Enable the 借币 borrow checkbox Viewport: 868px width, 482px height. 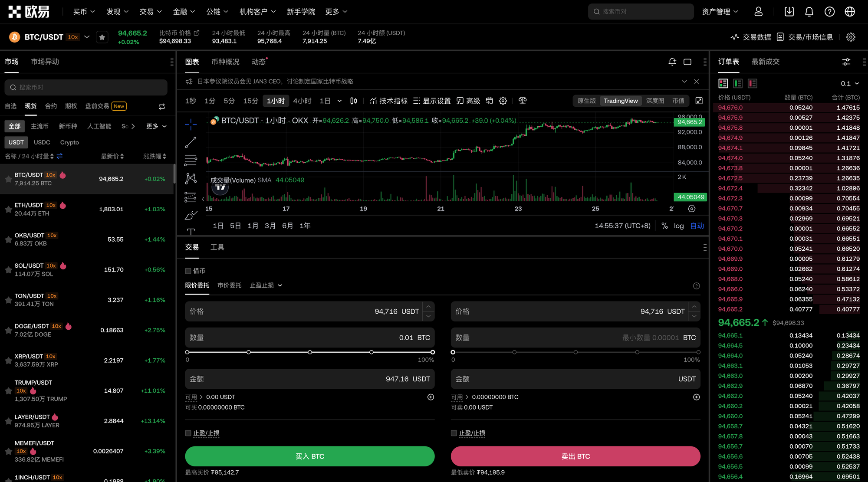coord(188,271)
